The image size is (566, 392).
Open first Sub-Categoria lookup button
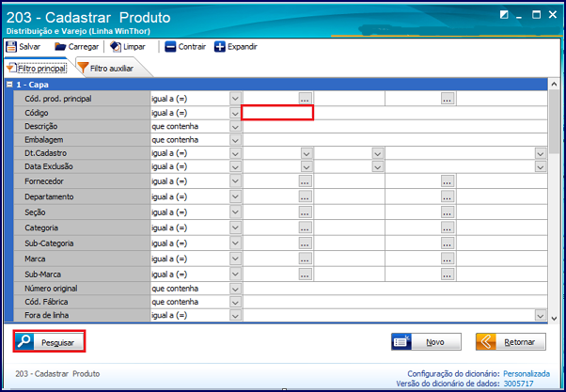(305, 243)
